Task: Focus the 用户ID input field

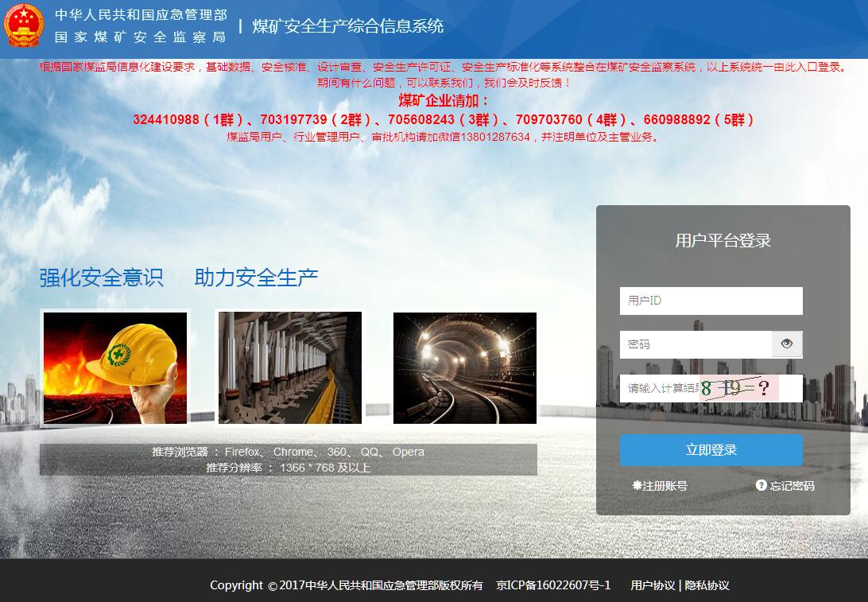Action: (x=711, y=301)
